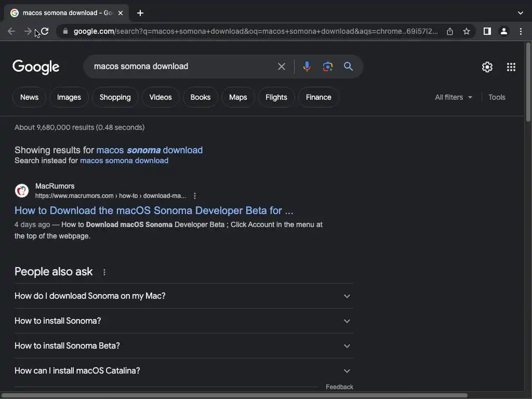Open the Google apps grid
This screenshot has width=532, height=399.
[511, 67]
